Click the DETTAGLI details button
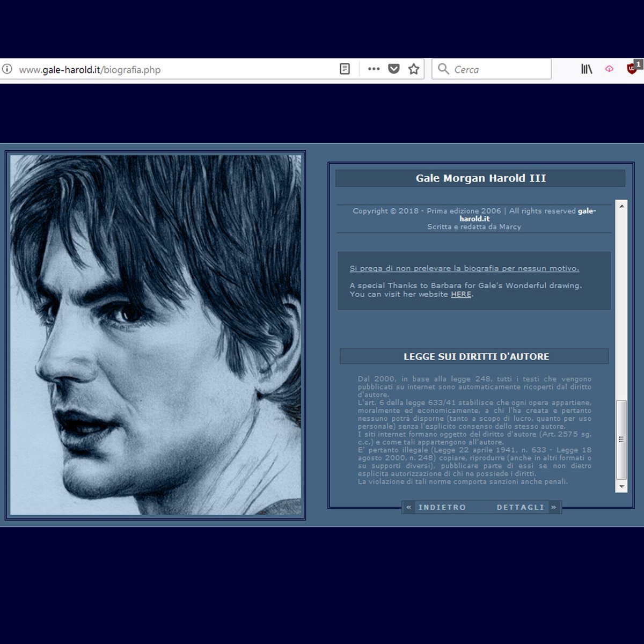Screen dimensions: 644x644 (x=521, y=507)
